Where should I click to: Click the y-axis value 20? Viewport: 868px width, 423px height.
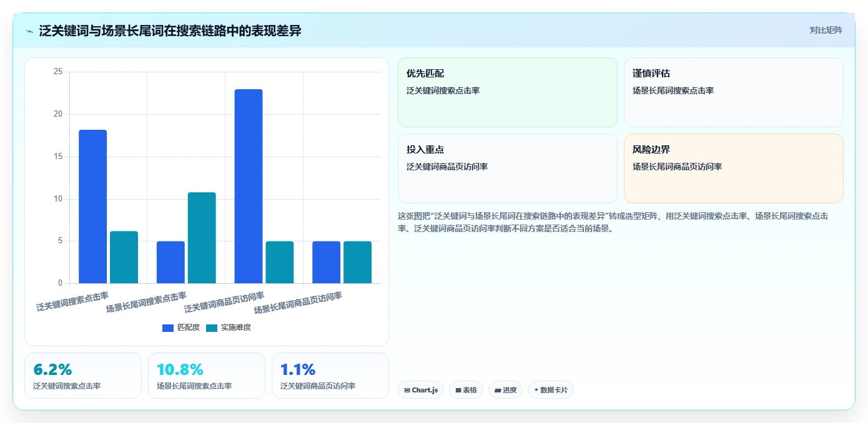pyautogui.click(x=58, y=114)
